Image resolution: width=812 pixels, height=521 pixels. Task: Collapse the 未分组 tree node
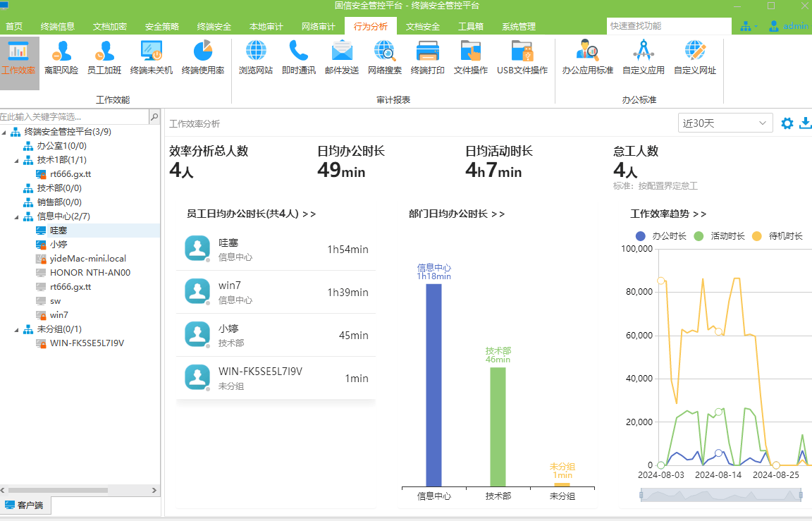coord(17,330)
